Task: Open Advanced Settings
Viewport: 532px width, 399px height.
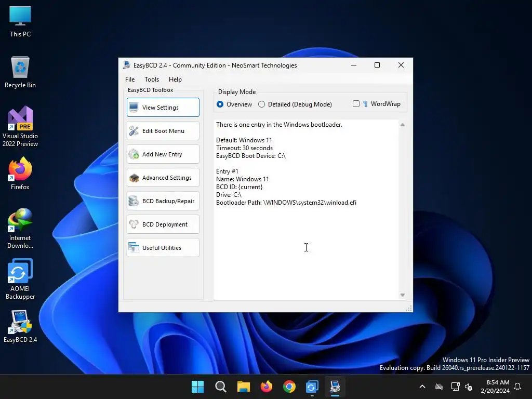Action: point(163,178)
